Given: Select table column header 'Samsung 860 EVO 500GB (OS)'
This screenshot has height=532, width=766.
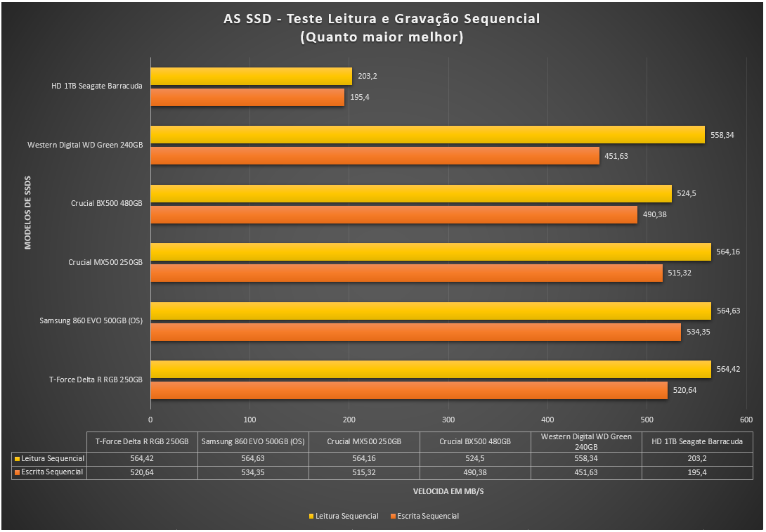Looking at the screenshot, I should tap(253, 441).
